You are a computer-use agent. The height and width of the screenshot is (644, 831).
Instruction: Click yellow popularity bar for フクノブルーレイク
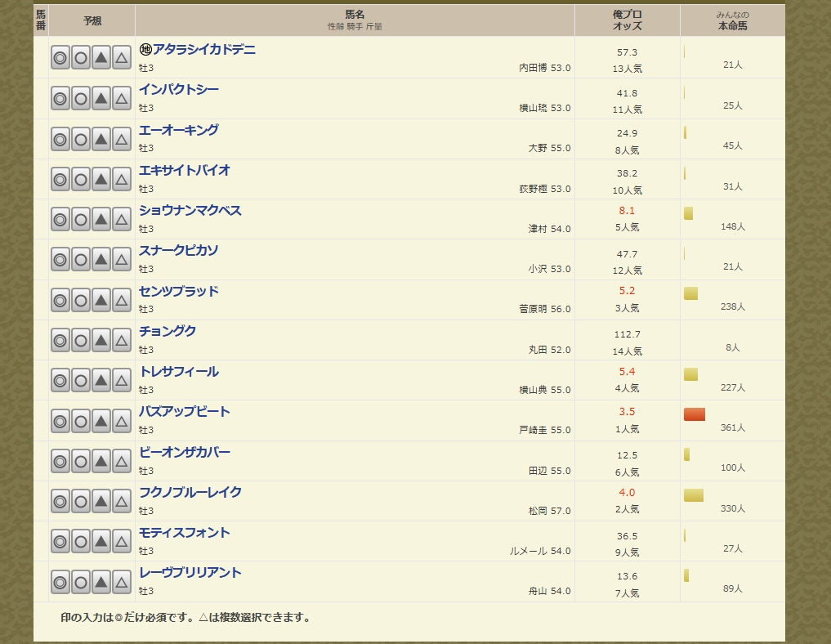(x=694, y=495)
